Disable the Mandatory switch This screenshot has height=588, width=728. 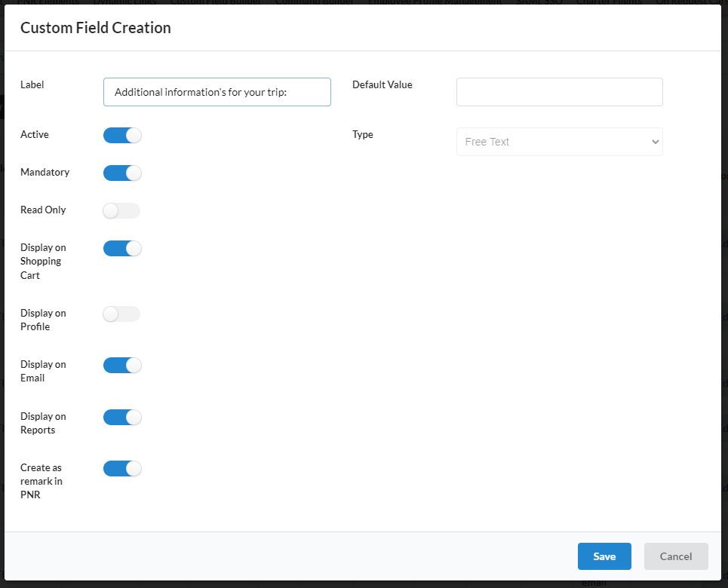[x=122, y=173]
